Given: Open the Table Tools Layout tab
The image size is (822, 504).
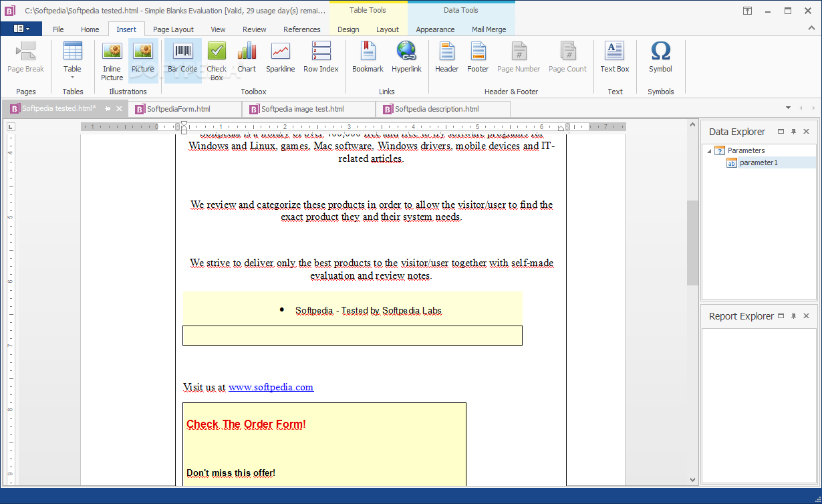Looking at the screenshot, I should [x=387, y=29].
